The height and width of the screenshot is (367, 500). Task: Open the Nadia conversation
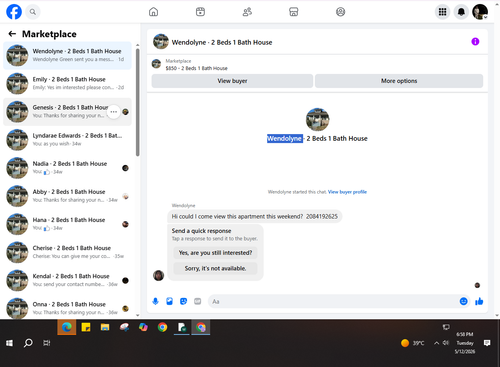click(67, 168)
